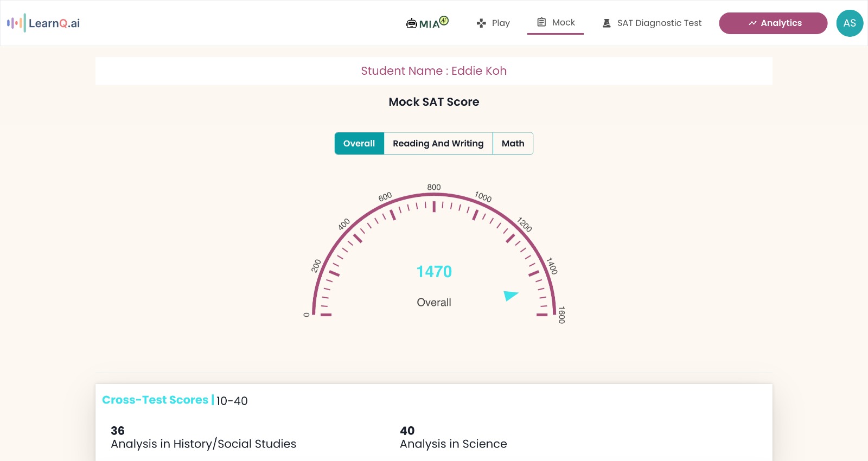Viewport: 868px width, 461px height.
Task: Click the LearnQ.ai logo
Action: coord(43,23)
